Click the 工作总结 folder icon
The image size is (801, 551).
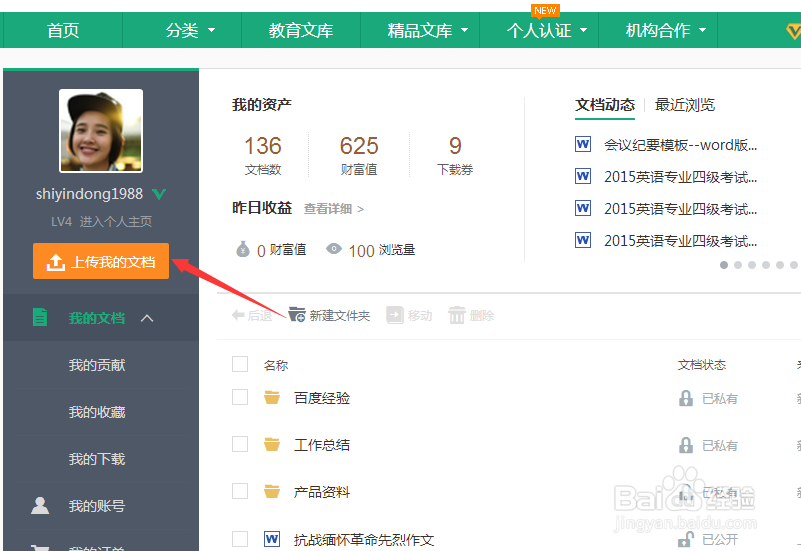(272, 444)
